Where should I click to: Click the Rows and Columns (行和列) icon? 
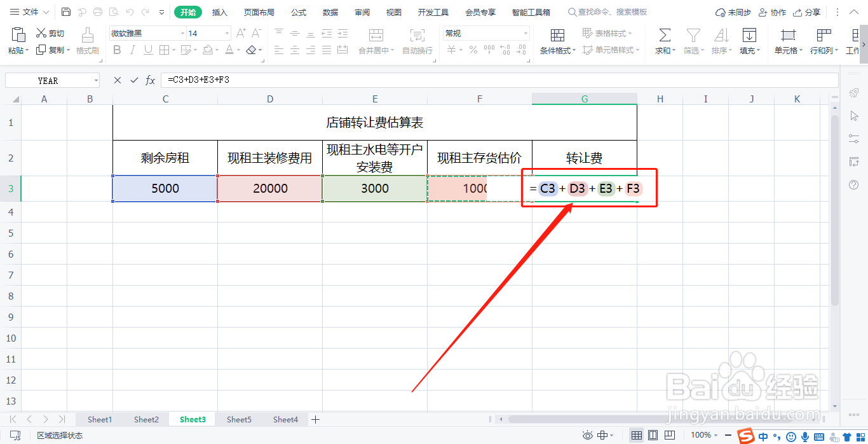coord(823,39)
